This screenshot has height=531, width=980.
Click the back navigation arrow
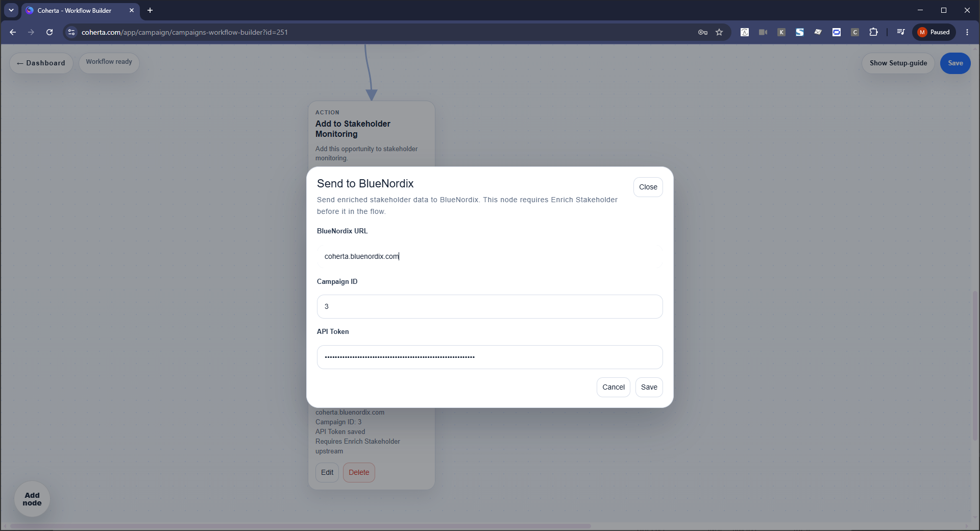coord(13,32)
